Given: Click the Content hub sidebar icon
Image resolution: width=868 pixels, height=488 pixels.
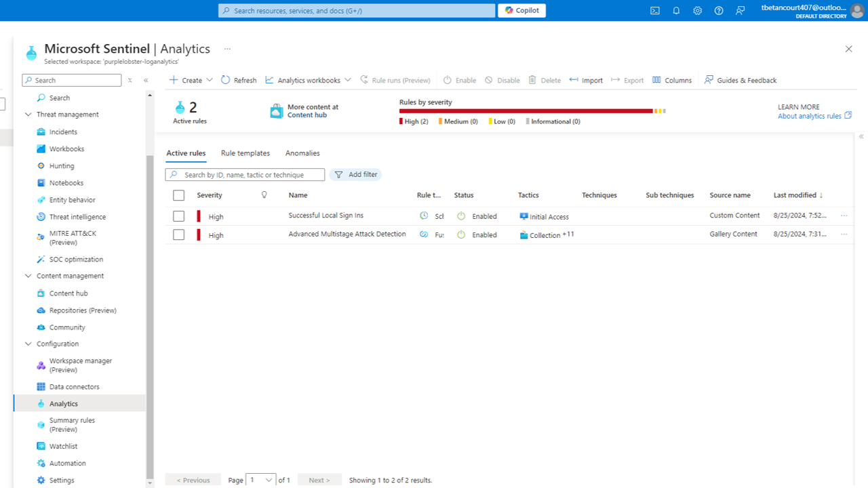Looking at the screenshot, I should point(41,293).
